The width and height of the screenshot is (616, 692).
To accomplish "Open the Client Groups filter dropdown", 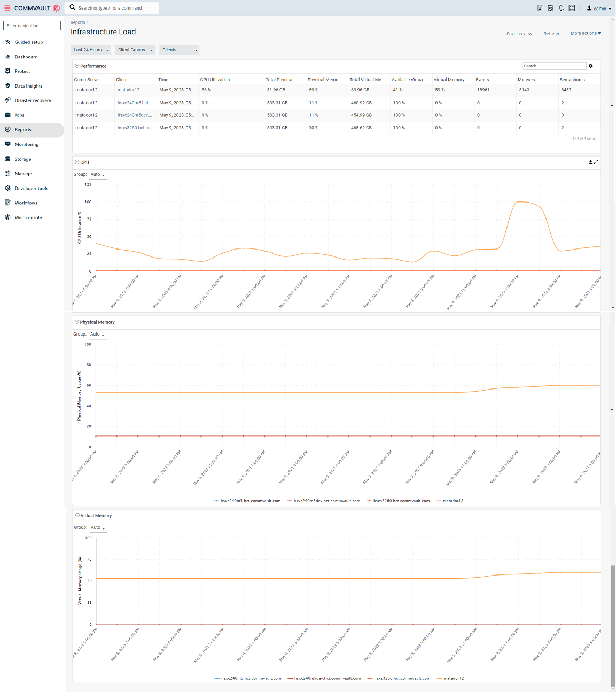I will coord(134,50).
